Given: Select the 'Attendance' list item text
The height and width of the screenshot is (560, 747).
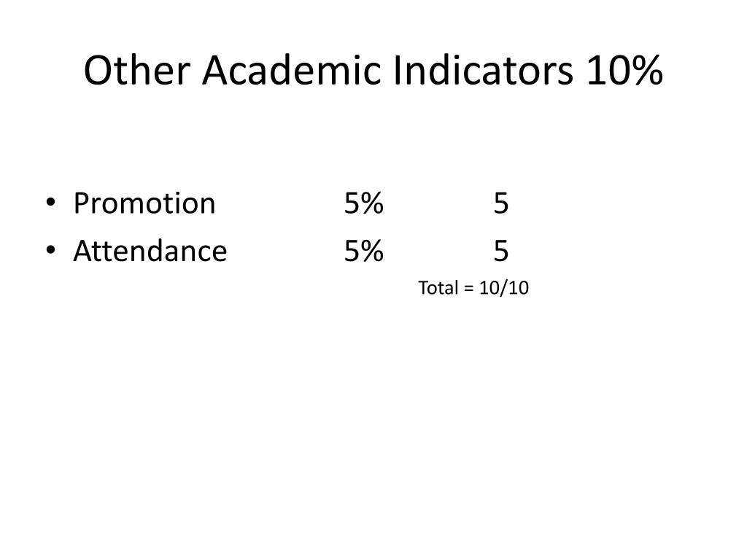Looking at the screenshot, I should [x=150, y=251].
